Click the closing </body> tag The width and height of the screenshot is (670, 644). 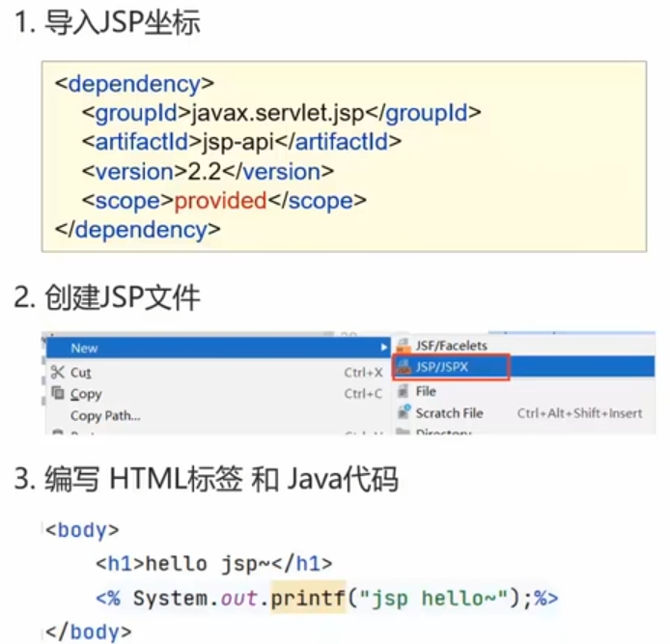click(89, 631)
